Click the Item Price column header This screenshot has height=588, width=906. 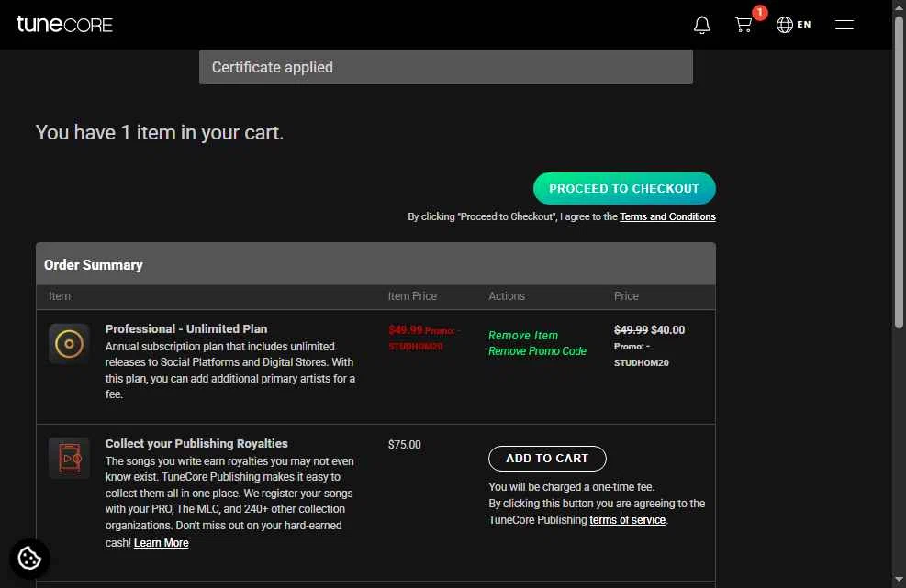(x=412, y=296)
